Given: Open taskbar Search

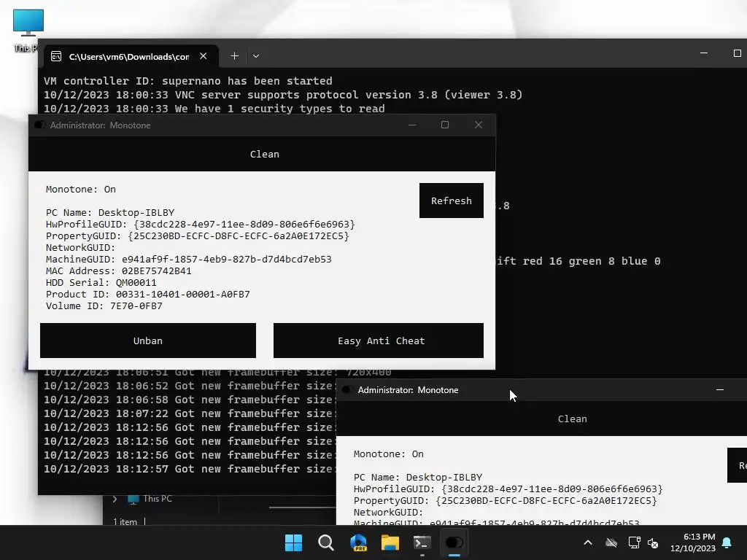Looking at the screenshot, I should (x=326, y=542).
